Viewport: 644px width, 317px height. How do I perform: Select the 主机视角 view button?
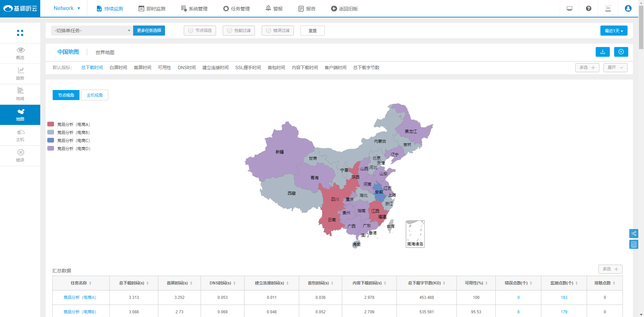tap(95, 95)
